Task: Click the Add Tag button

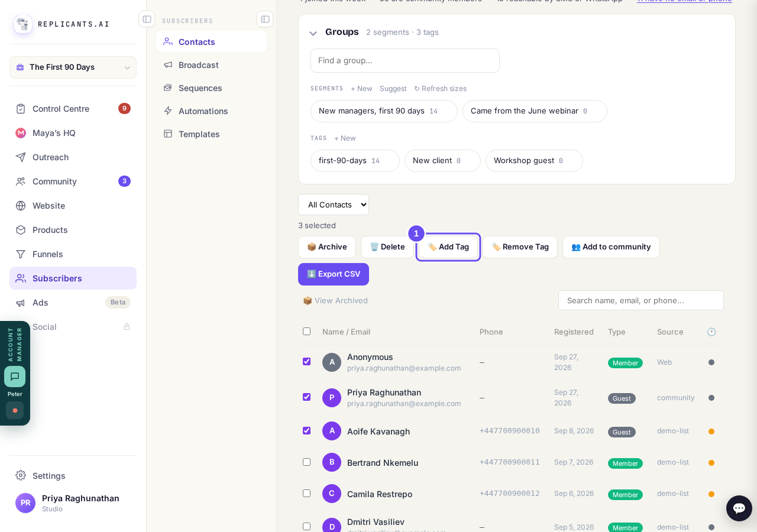Action: pos(448,247)
